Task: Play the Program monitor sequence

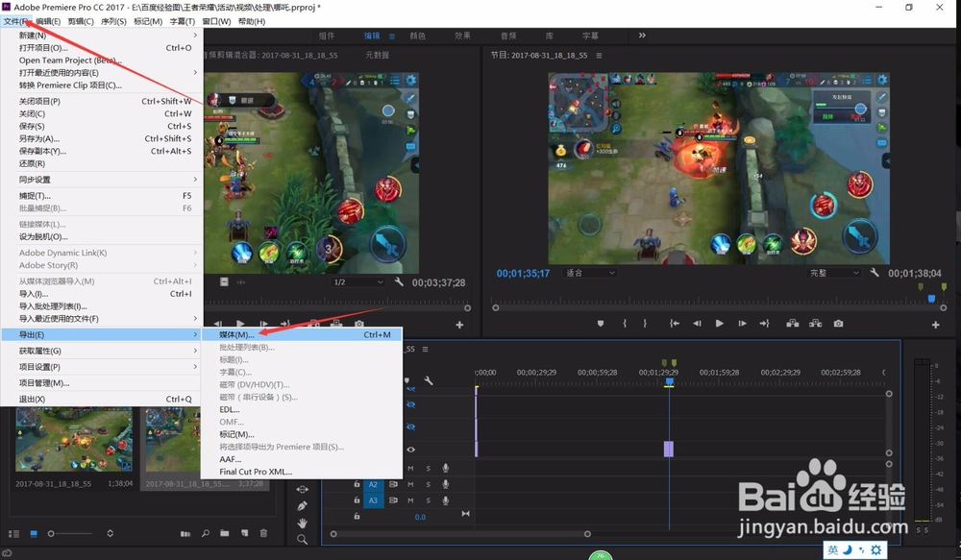Action: pyautogui.click(x=720, y=324)
